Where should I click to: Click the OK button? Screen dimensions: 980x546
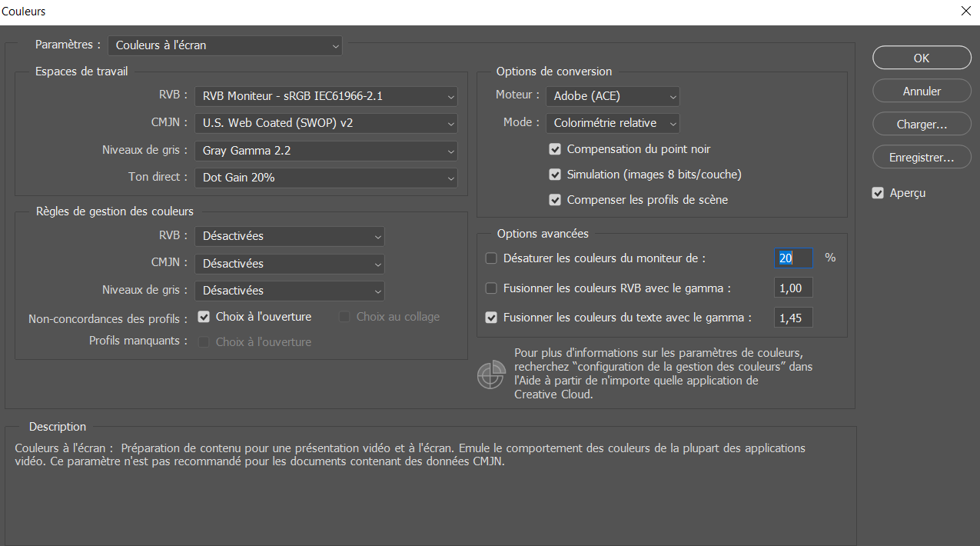pyautogui.click(x=922, y=58)
